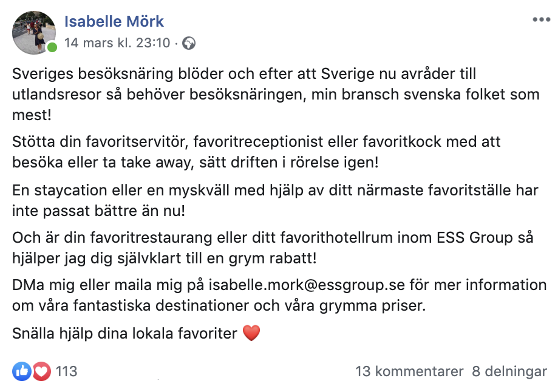Click the isabelle.mork@essgroup.se email address

307,285
